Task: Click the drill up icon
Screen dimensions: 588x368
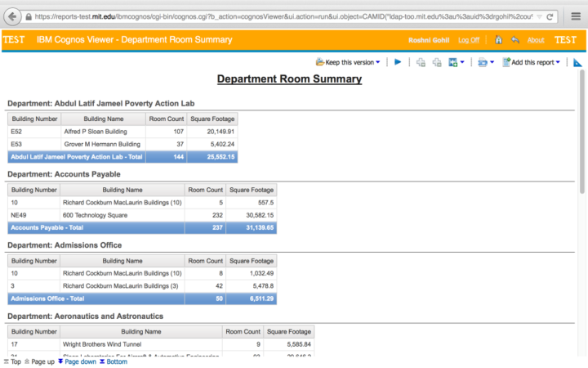Action: pos(437,62)
